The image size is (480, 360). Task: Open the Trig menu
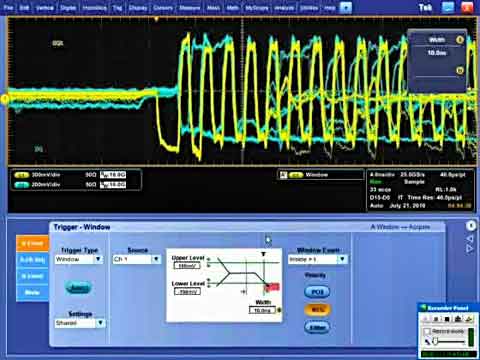tap(117, 7)
